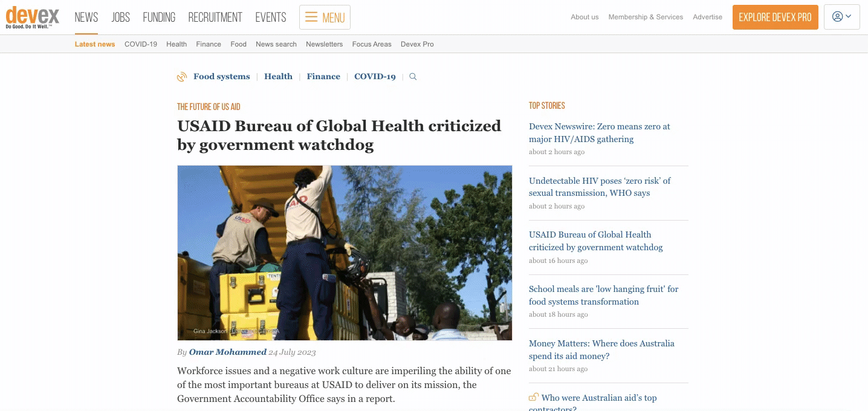The height and width of the screenshot is (411, 868).
Task: Open Newsletters in the sub-navigation
Action: click(324, 44)
